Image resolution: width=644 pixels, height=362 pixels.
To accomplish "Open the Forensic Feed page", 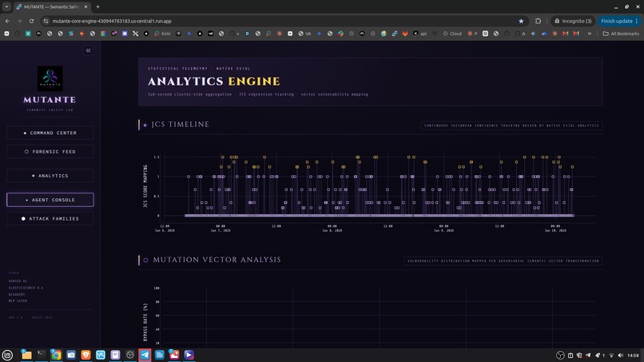I will click(50, 152).
